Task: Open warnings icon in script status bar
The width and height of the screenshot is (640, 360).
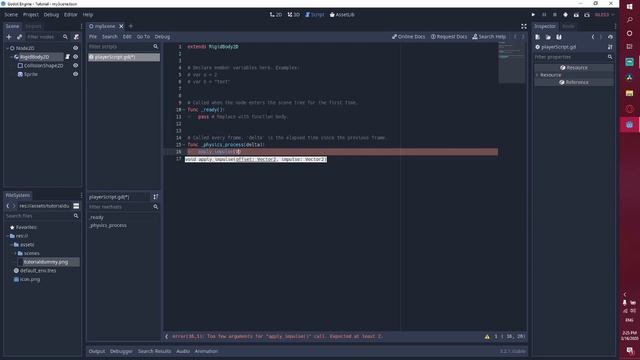Action: [x=487, y=337]
